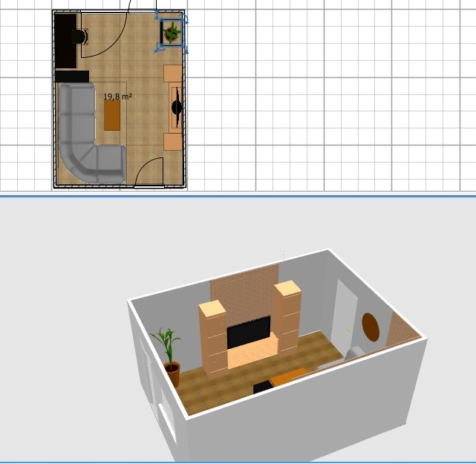476x464 pixels.
Task: Click the 19,8 m² room area label
Action: click(x=117, y=97)
